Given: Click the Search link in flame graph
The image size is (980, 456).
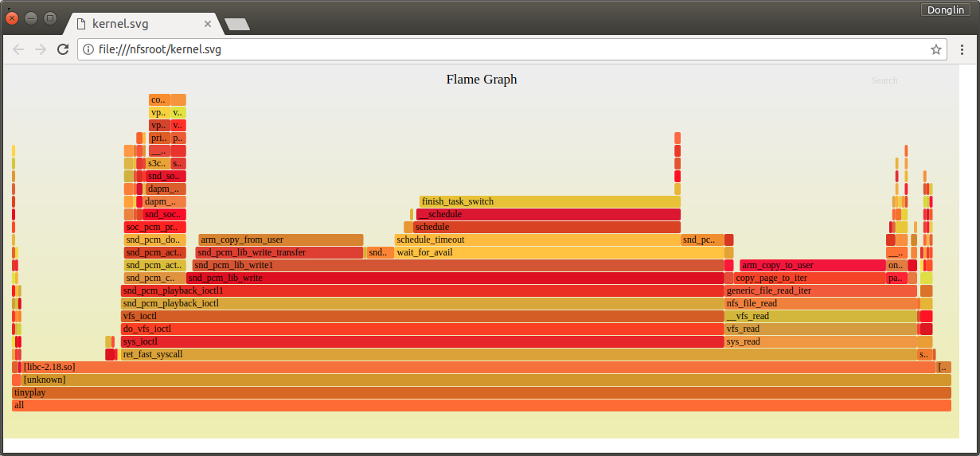Looking at the screenshot, I should pyautogui.click(x=884, y=80).
